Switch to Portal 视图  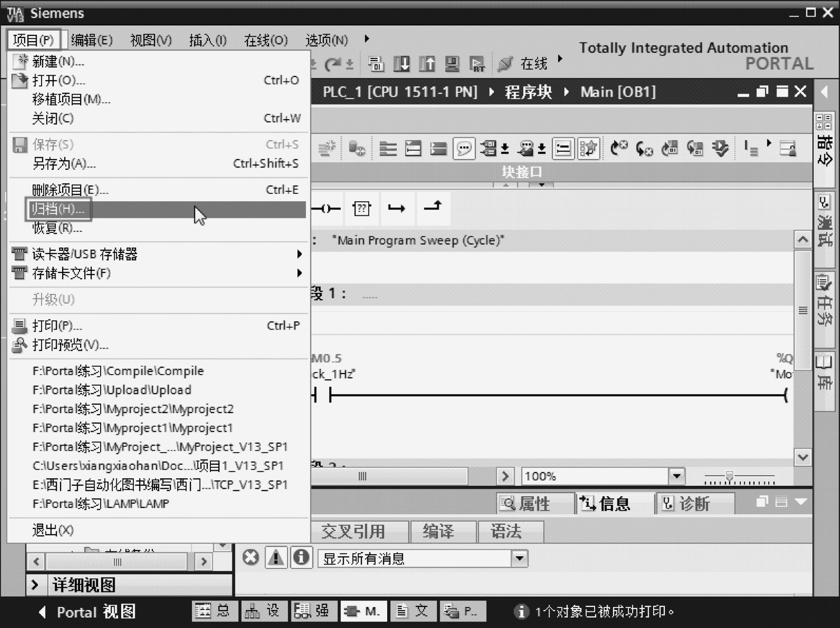(87, 612)
